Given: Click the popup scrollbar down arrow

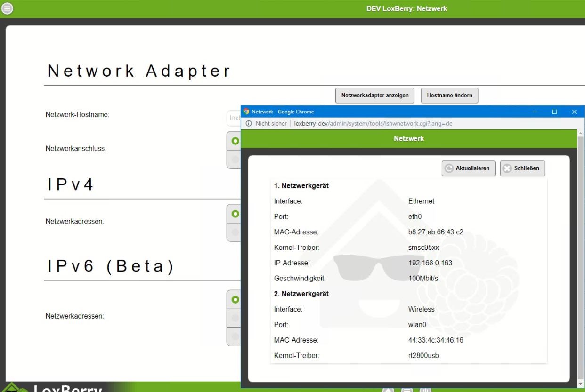Looking at the screenshot, I should tap(580, 384).
